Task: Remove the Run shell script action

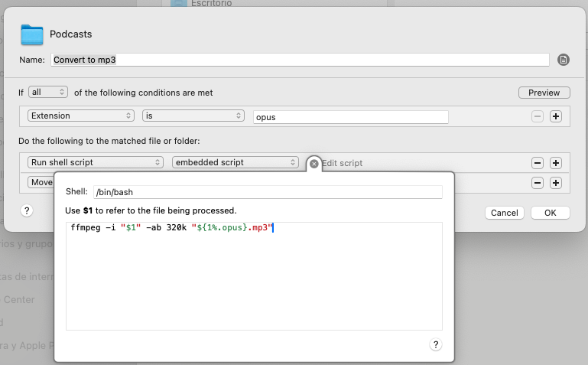Action: point(538,163)
